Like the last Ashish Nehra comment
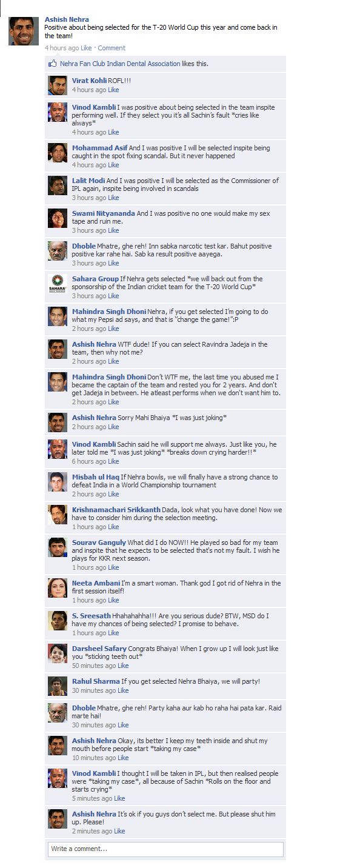 [x=119, y=831]
